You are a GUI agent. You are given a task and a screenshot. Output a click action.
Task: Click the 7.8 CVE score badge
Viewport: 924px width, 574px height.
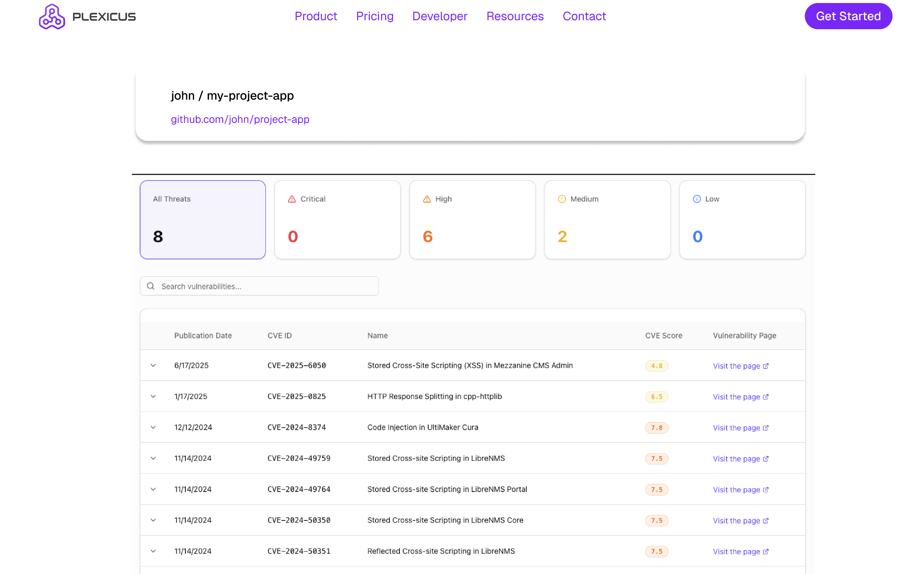point(656,428)
